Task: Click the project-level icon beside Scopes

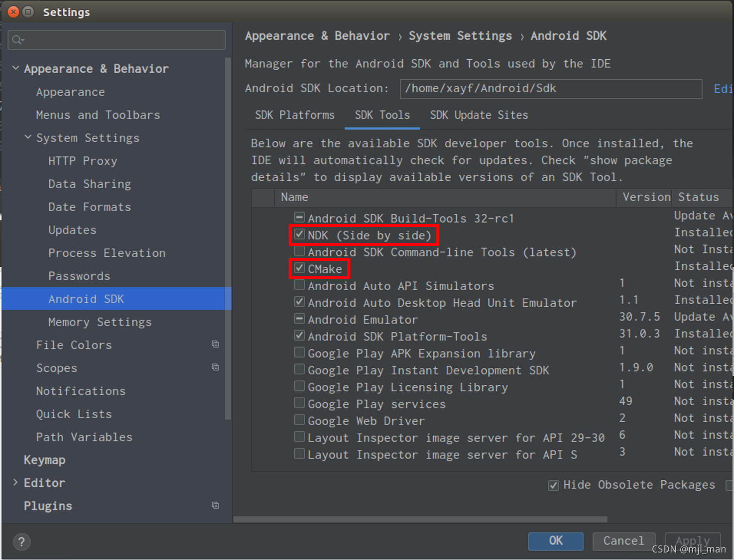Action: (x=215, y=367)
